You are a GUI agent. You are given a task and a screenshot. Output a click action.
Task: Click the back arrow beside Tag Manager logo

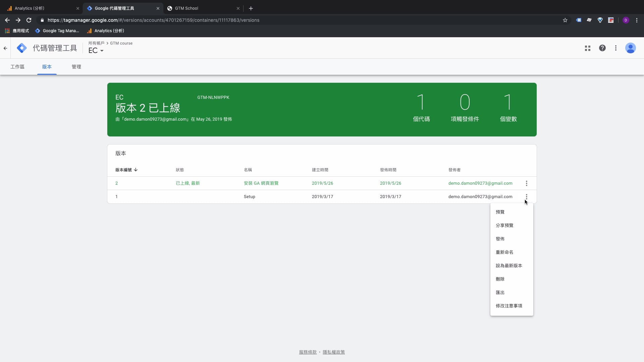[5, 48]
